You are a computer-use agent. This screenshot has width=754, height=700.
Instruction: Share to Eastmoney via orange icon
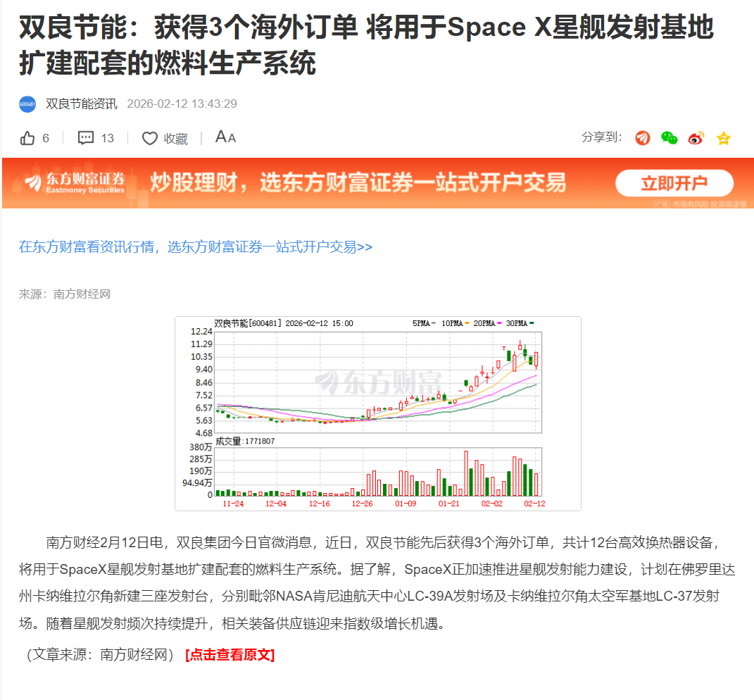pyautogui.click(x=643, y=138)
